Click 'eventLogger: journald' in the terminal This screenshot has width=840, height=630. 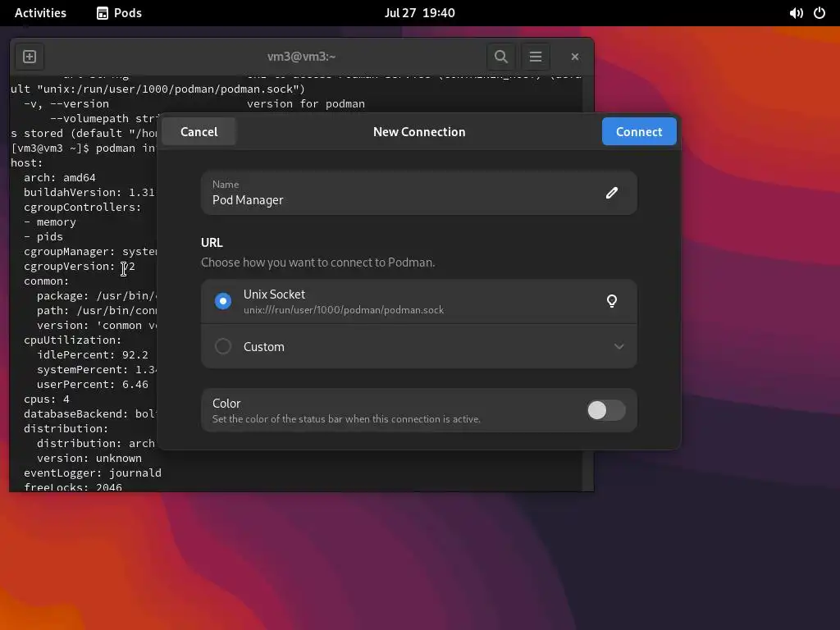[x=93, y=473]
